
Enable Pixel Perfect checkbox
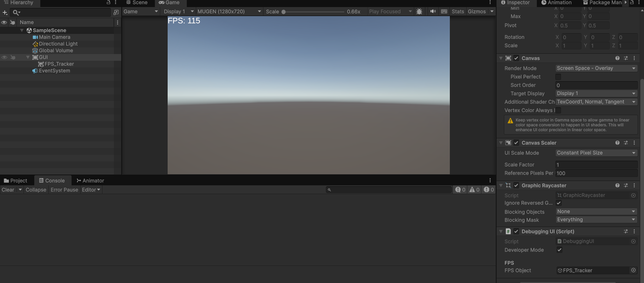(x=558, y=77)
